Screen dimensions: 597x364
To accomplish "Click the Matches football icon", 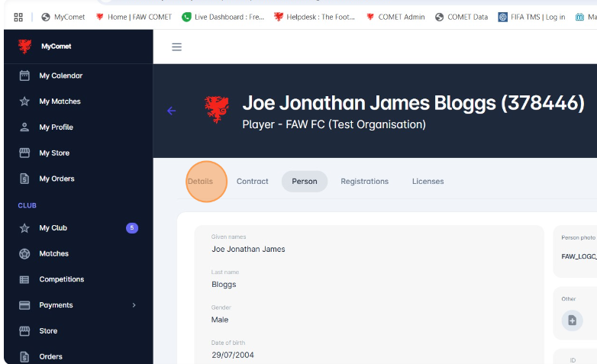I will [24, 253].
